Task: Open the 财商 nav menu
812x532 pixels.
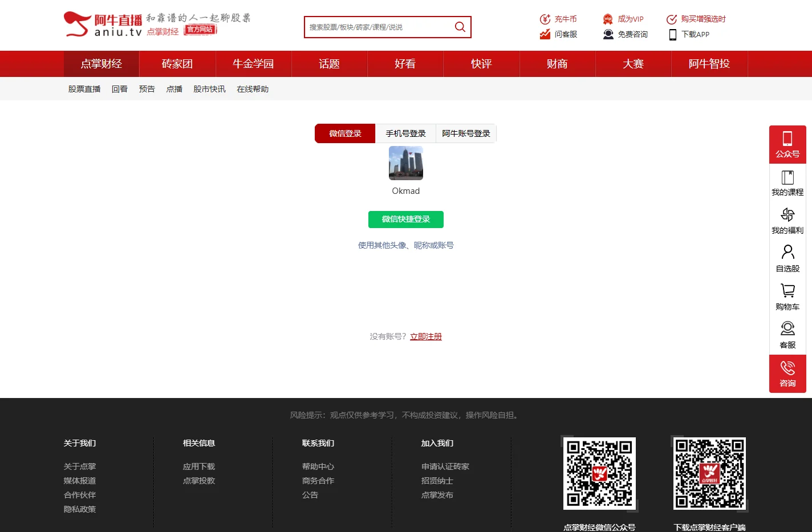Action: (557, 64)
